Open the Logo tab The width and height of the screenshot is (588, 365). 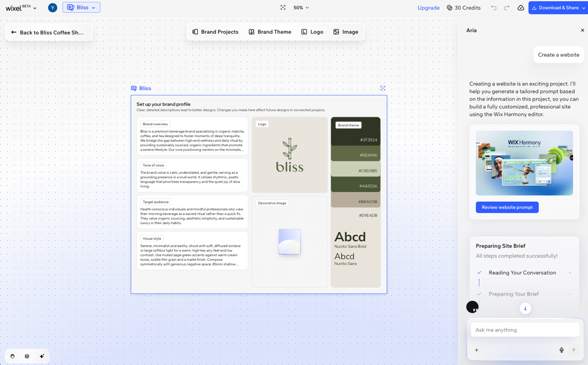(x=312, y=32)
